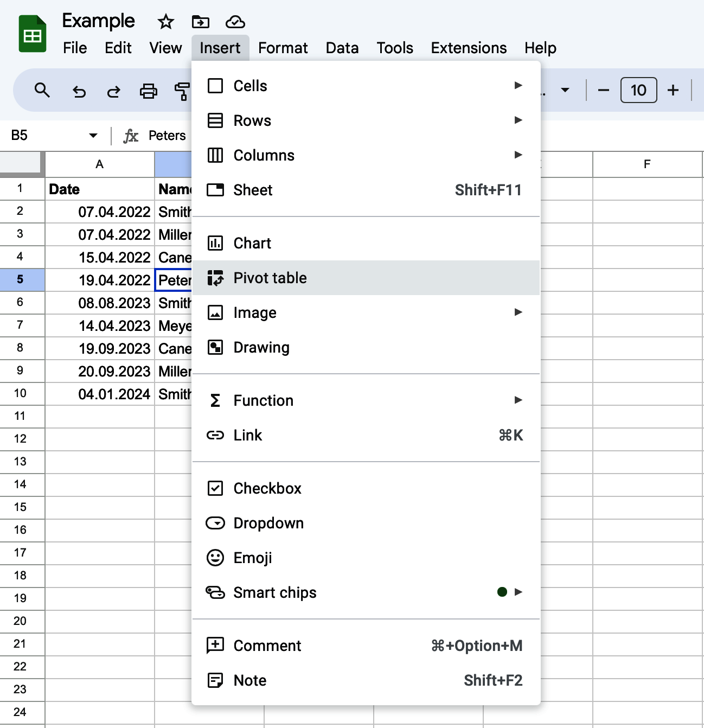Image resolution: width=704 pixels, height=728 pixels.
Task: Redo the last action
Action: (x=113, y=91)
